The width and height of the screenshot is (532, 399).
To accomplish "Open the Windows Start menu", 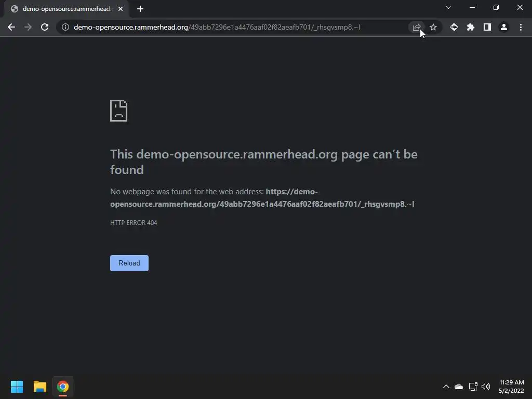I will pyautogui.click(x=17, y=387).
